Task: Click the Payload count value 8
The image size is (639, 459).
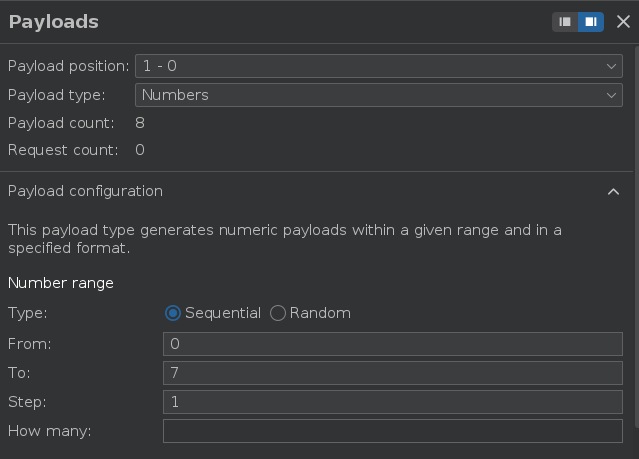Action: click(140, 123)
